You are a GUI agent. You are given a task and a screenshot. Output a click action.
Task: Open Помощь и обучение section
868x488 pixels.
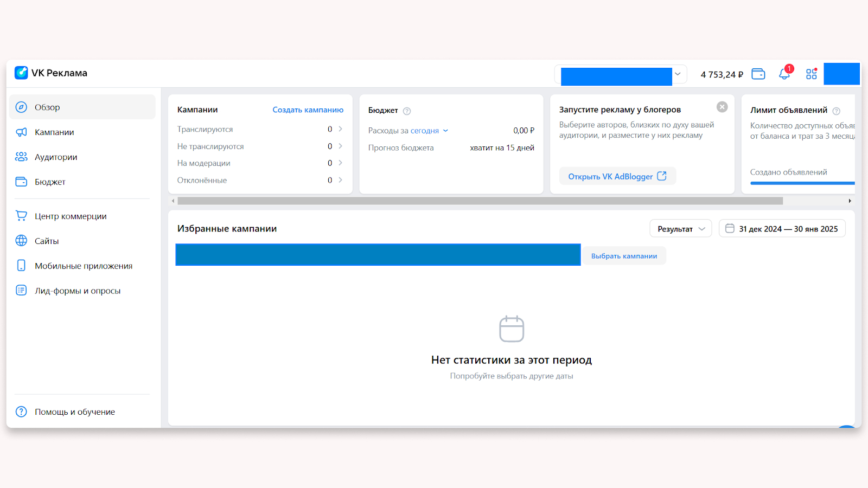pyautogui.click(x=82, y=412)
